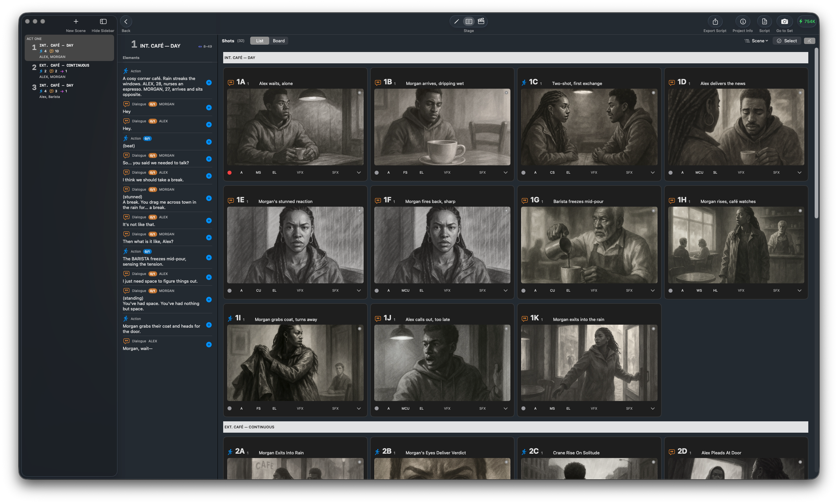Click the gray status dot on shot 1F
Viewport: 838px width, 504px height.
[x=377, y=290]
